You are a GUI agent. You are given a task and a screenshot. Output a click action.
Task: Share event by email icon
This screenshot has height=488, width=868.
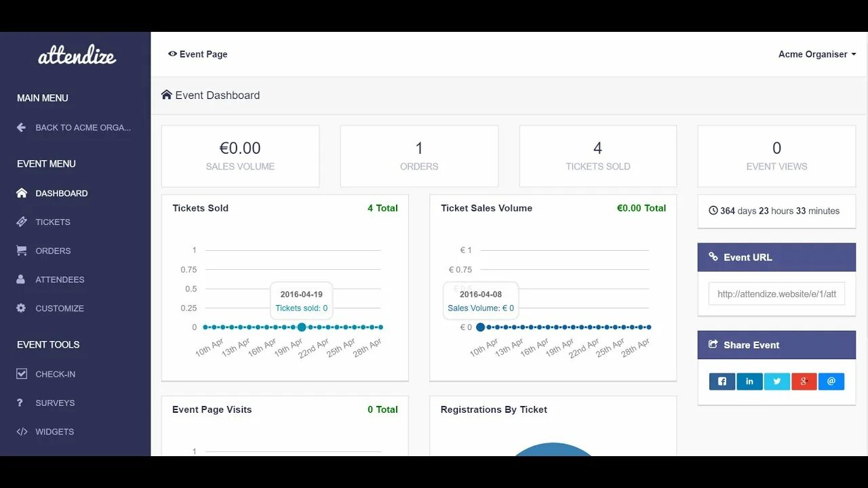[831, 382]
